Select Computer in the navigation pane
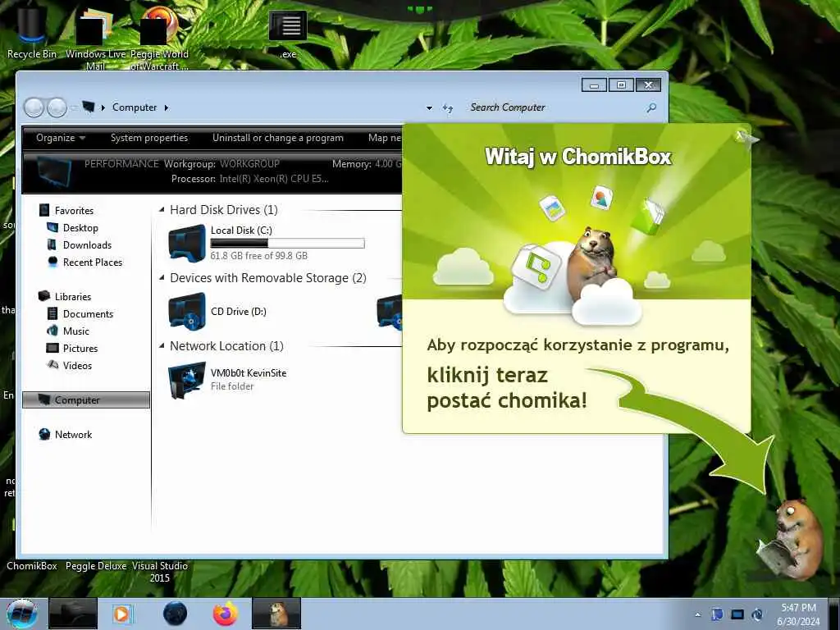This screenshot has width=840, height=630. pyautogui.click(x=85, y=399)
